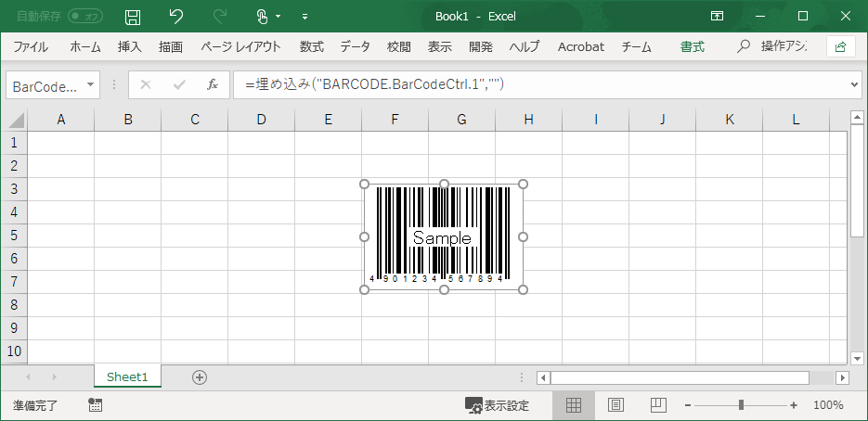The width and height of the screenshot is (868, 421).
Task: Open the 開発 tab
Action: pyautogui.click(x=481, y=47)
